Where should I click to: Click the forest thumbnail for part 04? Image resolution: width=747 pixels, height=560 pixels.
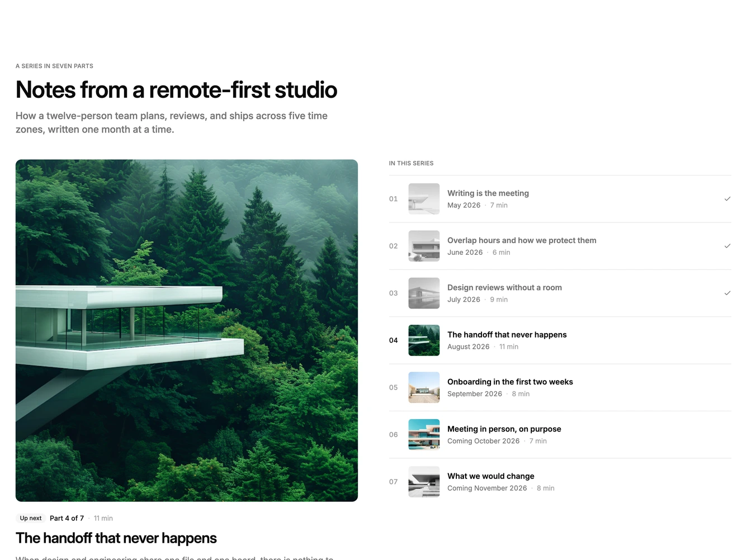tap(424, 340)
